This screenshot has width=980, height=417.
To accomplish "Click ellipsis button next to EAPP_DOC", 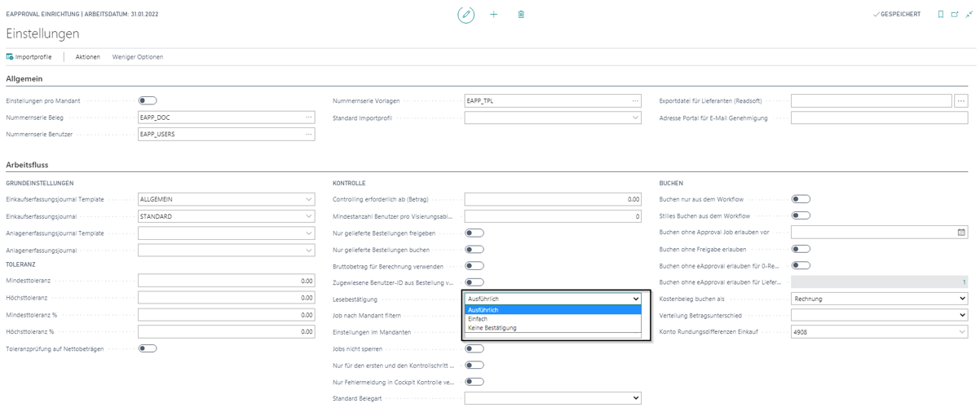I will coord(309,118).
